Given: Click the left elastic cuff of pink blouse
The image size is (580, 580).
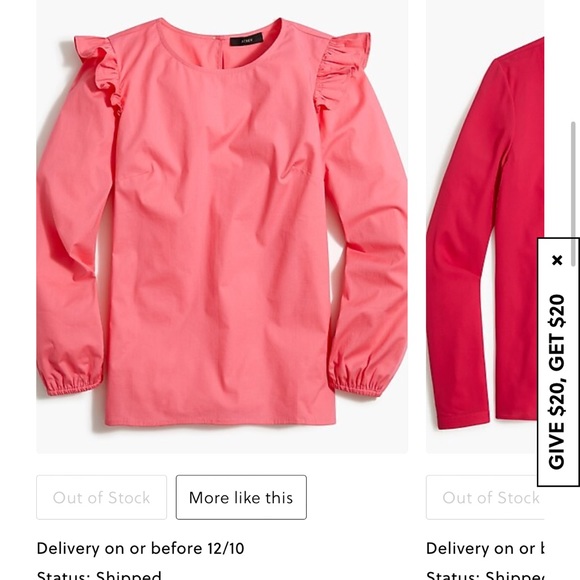Looking at the screenshot, I should click(70, 381).
